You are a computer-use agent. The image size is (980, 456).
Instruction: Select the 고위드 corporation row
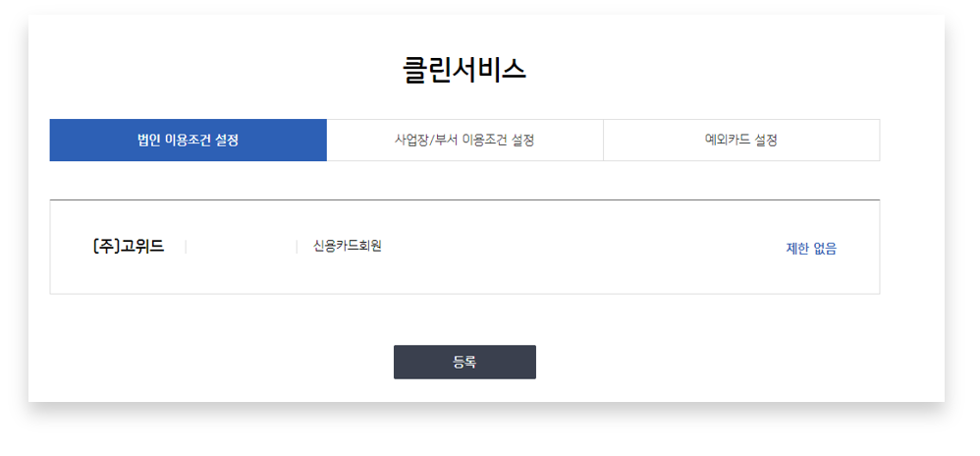pos(128,247)
